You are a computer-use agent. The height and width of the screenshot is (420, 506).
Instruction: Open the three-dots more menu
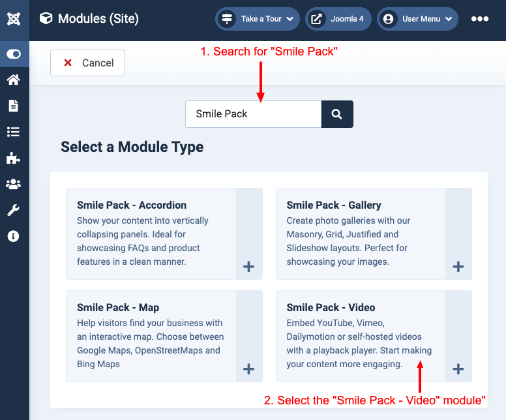coord(480,19)
